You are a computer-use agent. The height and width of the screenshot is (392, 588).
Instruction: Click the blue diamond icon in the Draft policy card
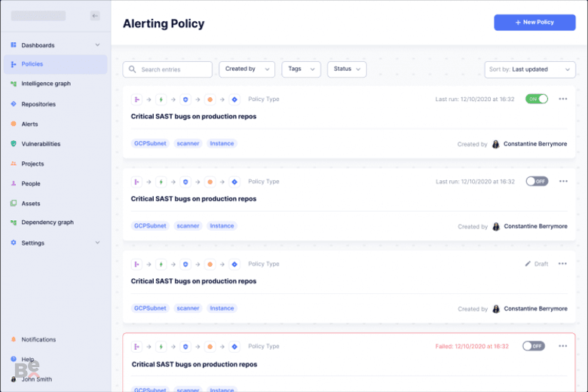[x=234, y=265]
